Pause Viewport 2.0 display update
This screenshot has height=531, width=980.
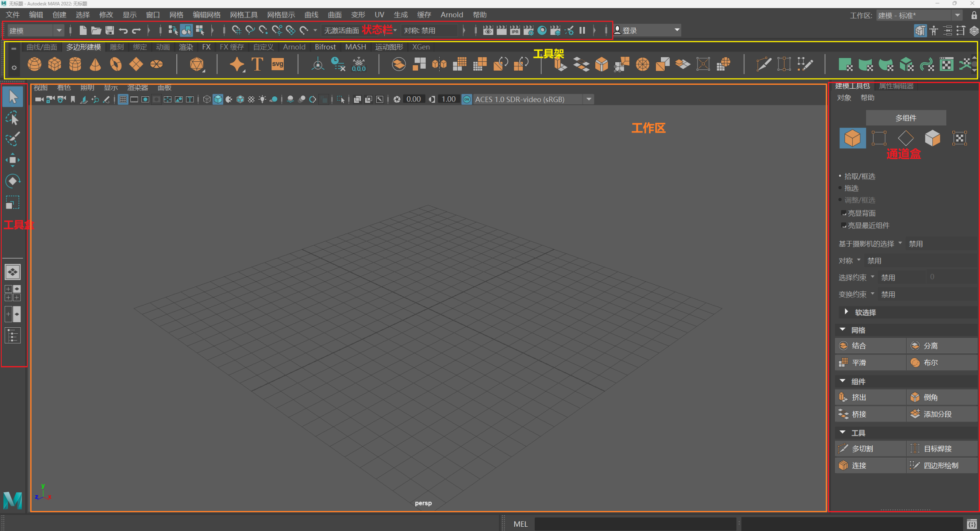[582, 30]
